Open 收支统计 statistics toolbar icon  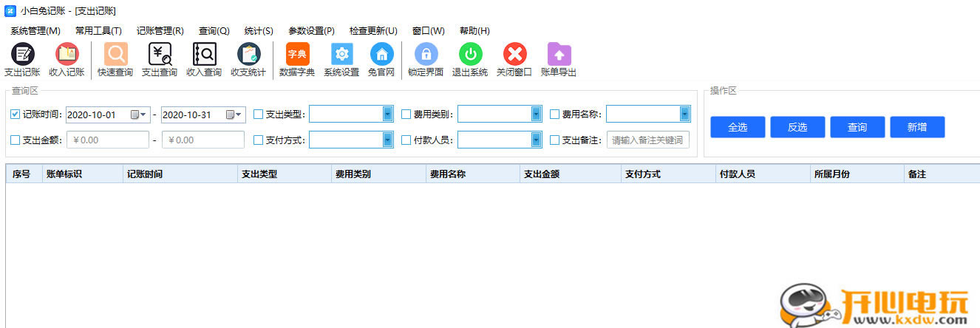click(248, 55)
